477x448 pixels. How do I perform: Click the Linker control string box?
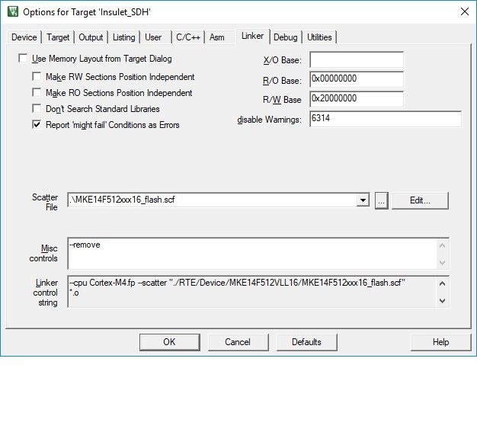(252, 292)
